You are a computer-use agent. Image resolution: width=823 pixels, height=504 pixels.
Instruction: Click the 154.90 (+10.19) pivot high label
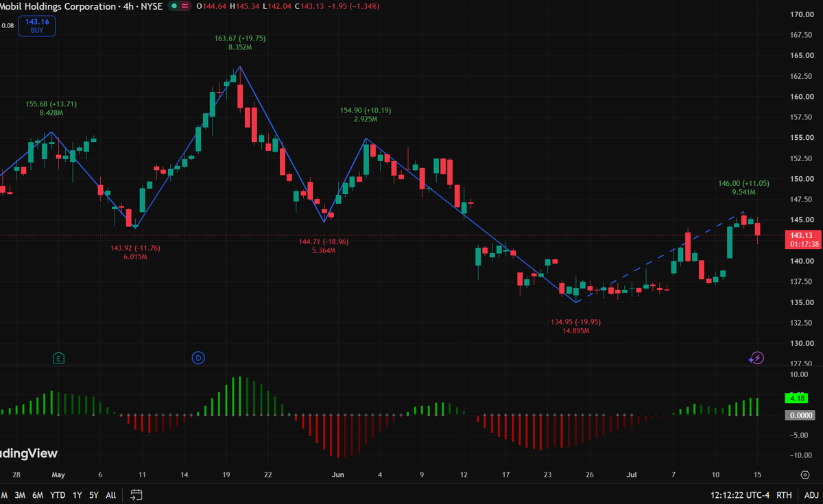pyautogui.click(x=366, y=110)
